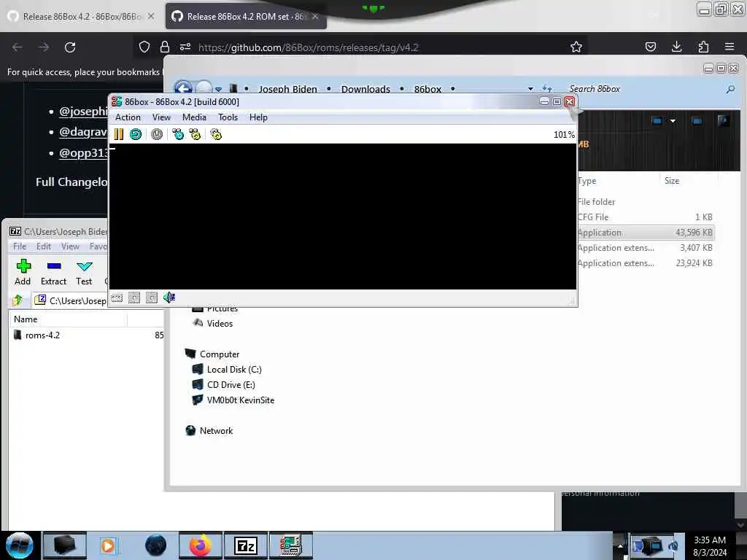Switch to the Release 86Box 4.2 browser tab

[81, 16]
